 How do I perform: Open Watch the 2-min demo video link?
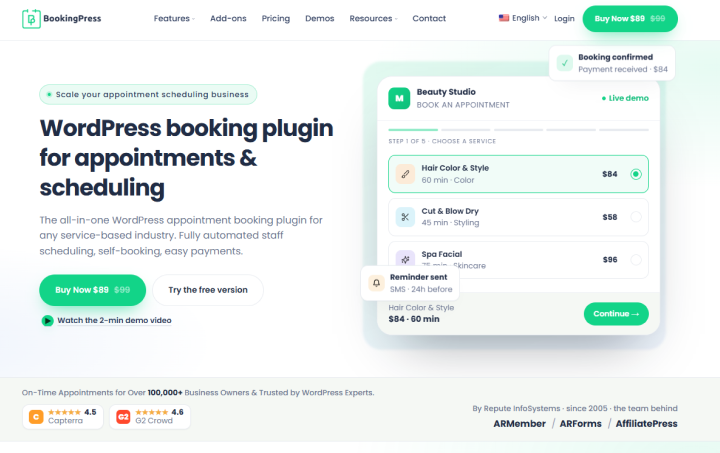pyautogui.click(x=114, y=320)
